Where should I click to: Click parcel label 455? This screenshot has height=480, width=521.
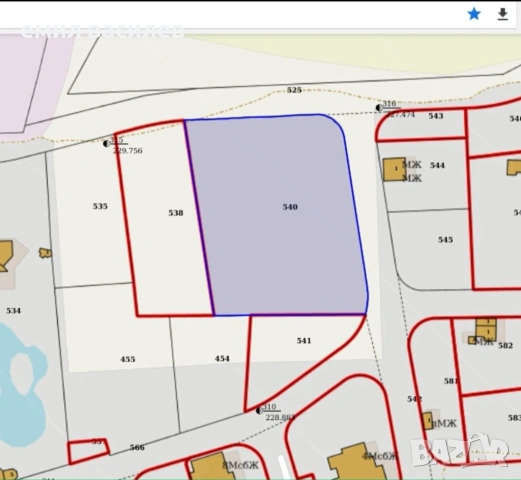(128, 359)
